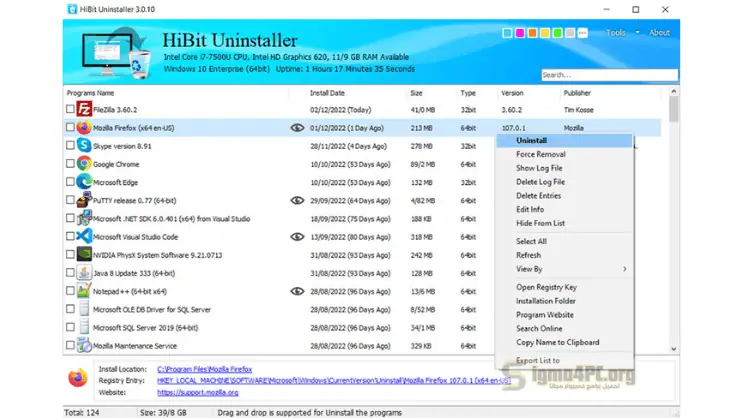
Task: Click the Visual Studio Code icon
Action: click(84, 236)
